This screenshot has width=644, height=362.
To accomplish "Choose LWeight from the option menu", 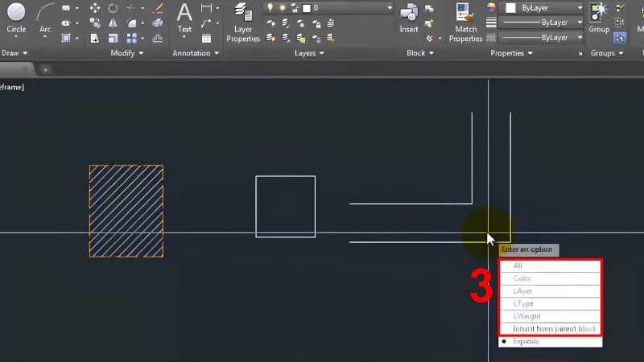I will coord(551,316).
